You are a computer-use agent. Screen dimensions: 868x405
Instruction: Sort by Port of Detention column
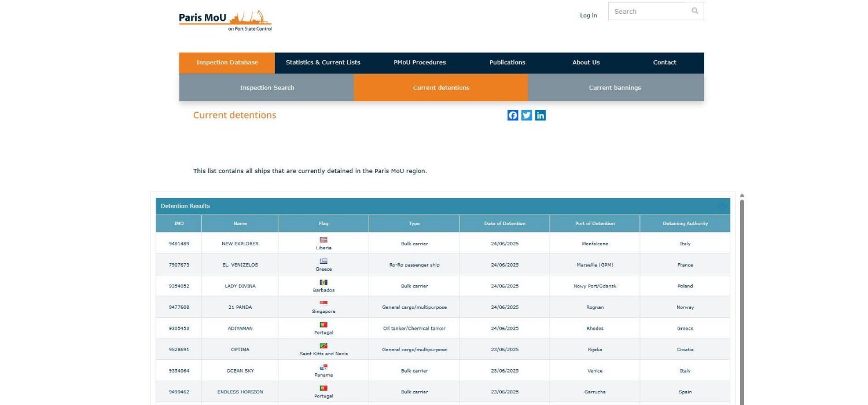click(x=595, y=223)
